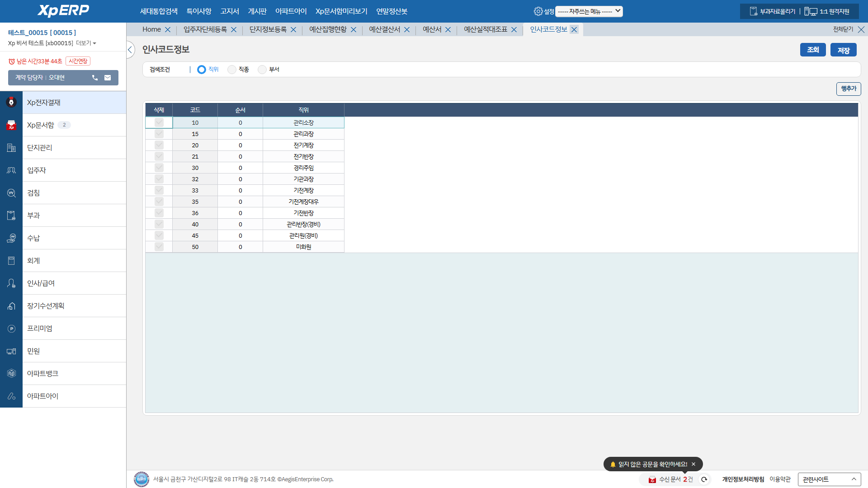
Task: Expand the 관련사이트 dropdown in footer
Action: click(x=829, y=479)
